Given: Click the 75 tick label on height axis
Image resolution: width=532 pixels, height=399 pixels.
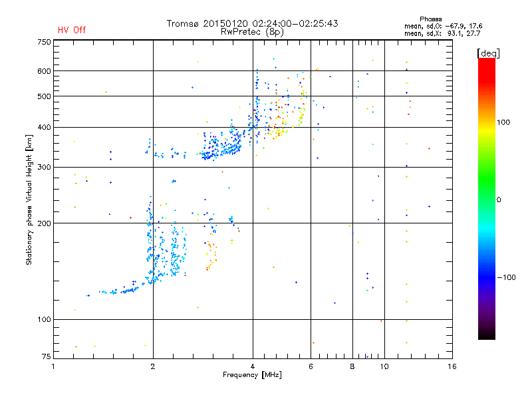Looking at the screenshot, I should tap(47, 356).
